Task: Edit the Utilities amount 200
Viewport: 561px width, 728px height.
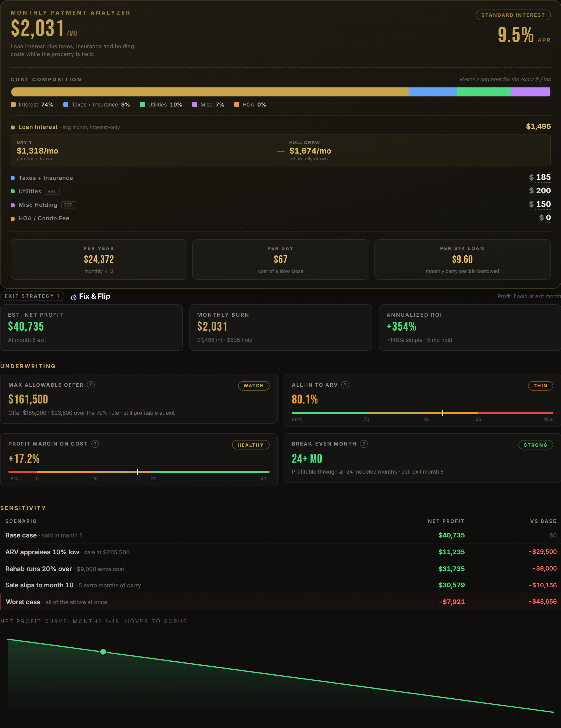Action: 543,191
